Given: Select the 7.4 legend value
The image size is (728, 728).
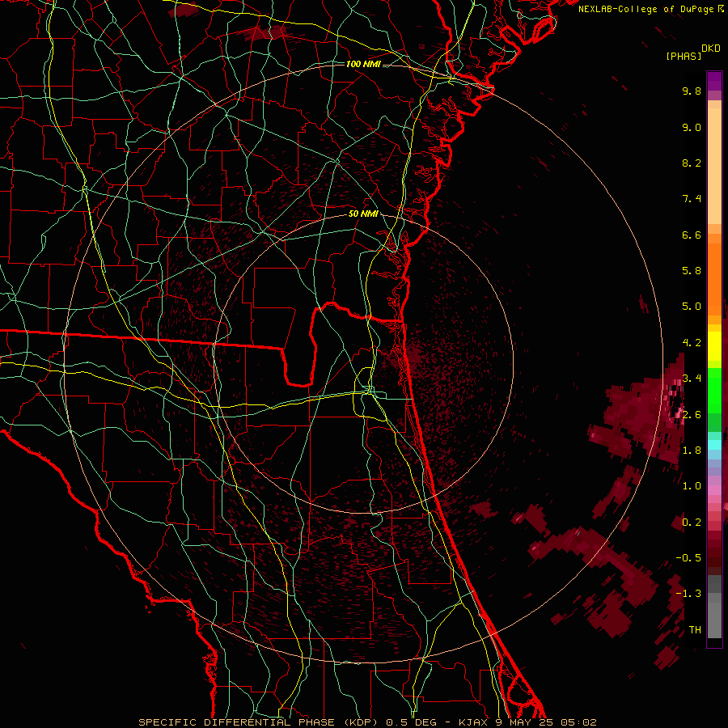Looking at the screenshot, I should (692, 199).
